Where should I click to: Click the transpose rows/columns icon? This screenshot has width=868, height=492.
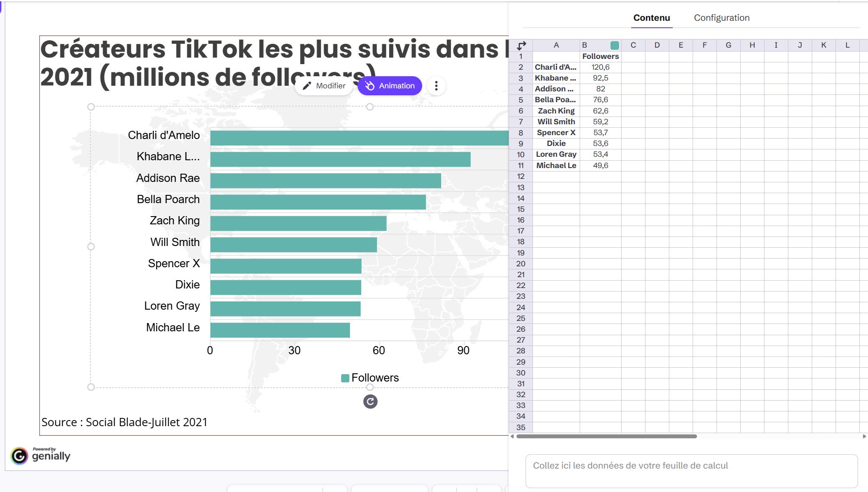[521, 45]
